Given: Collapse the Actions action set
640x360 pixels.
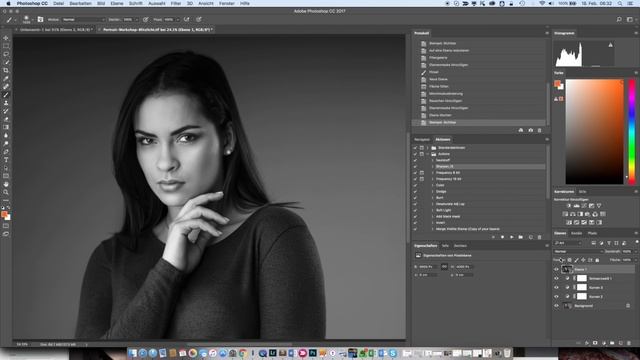Looking at the screenshot, I should point(428,154).
